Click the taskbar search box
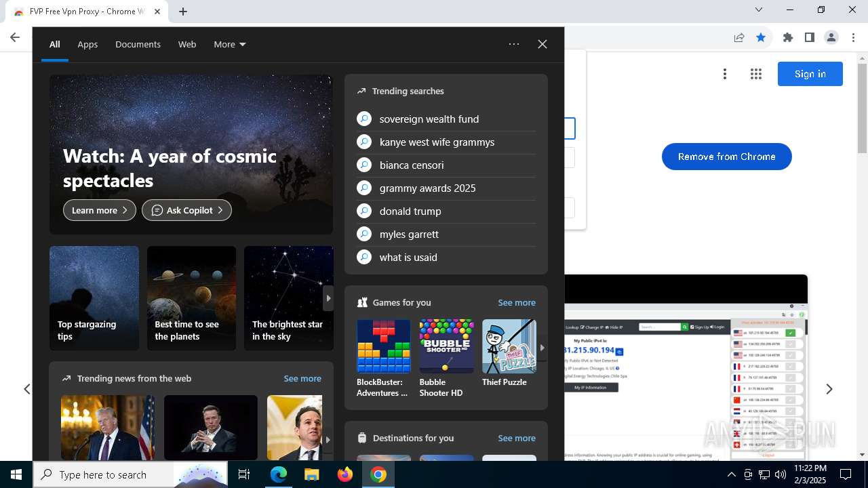 (130, 474)
